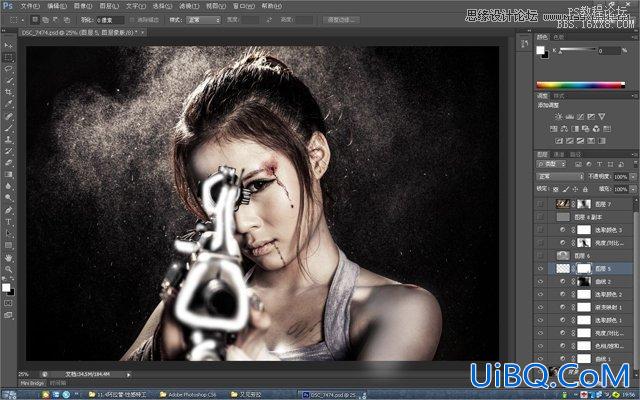The image size is (640, 400).
Task: Select the Brush tool
Action: [8, 128]
